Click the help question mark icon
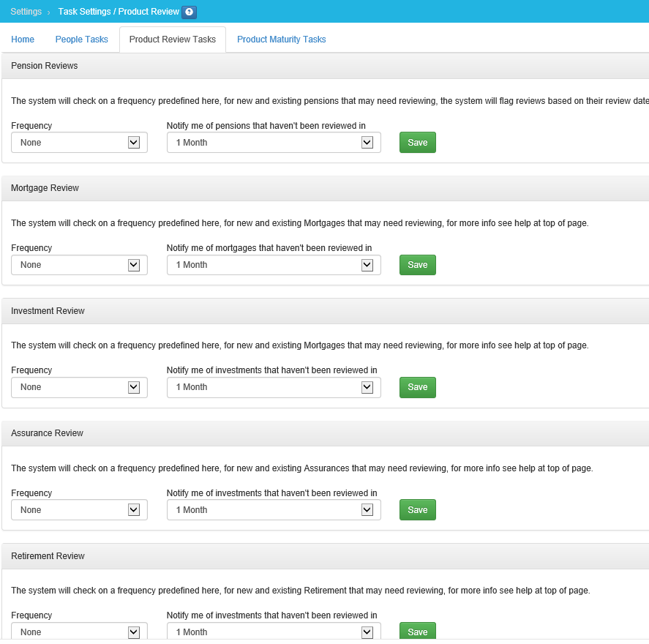This screenshot has height=644, width=649. (189, 12)
